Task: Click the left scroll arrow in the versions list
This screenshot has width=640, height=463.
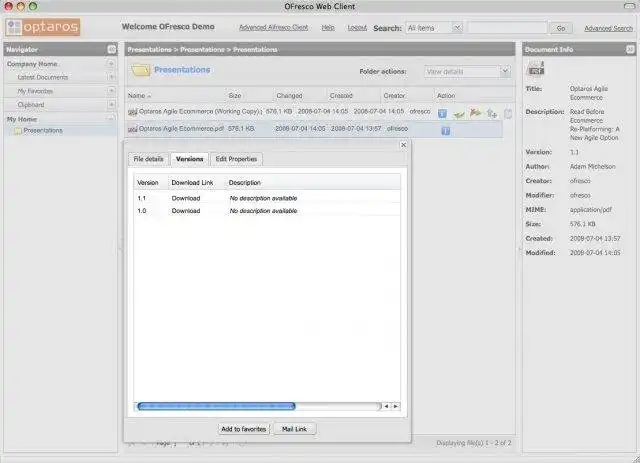Action: [386, 406]
